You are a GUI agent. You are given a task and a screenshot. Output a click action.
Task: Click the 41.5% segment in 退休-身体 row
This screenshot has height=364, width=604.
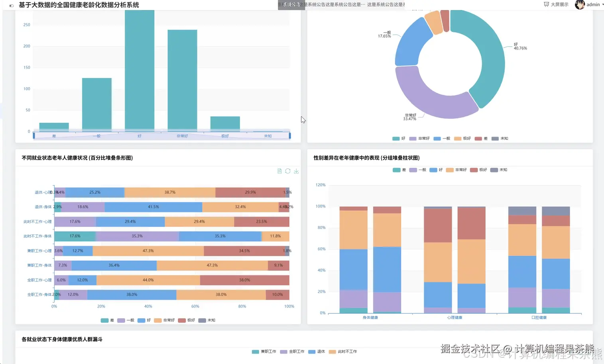pyautogui.click(x=153, y=207)
